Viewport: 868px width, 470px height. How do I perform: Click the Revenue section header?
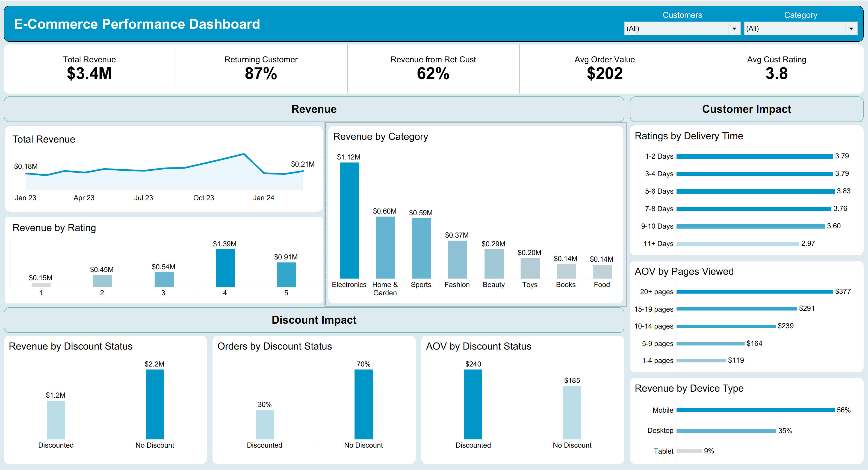[x=314, y=109]
